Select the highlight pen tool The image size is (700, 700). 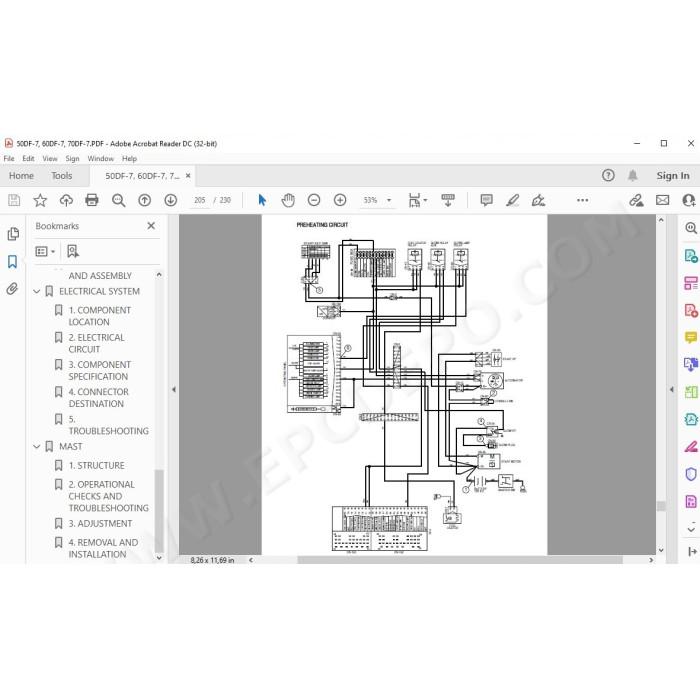pos(512,200)
